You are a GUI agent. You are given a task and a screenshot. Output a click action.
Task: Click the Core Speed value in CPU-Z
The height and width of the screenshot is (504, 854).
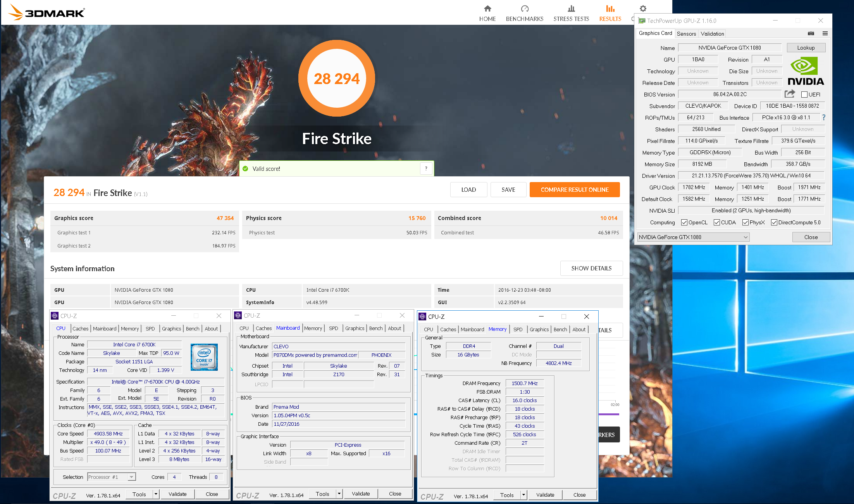pos(108,433)
